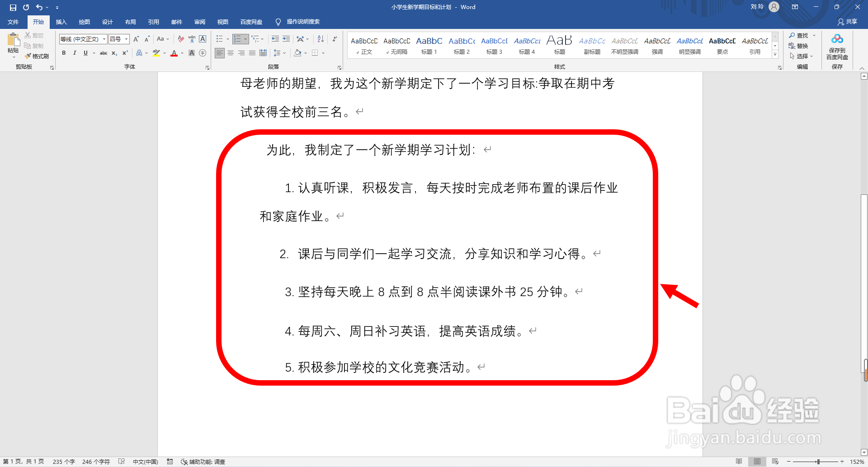The width and height of the screenshot is (868, 467).
Task: Open 替换 to find and replace text
Action: [x=801, y=46]
